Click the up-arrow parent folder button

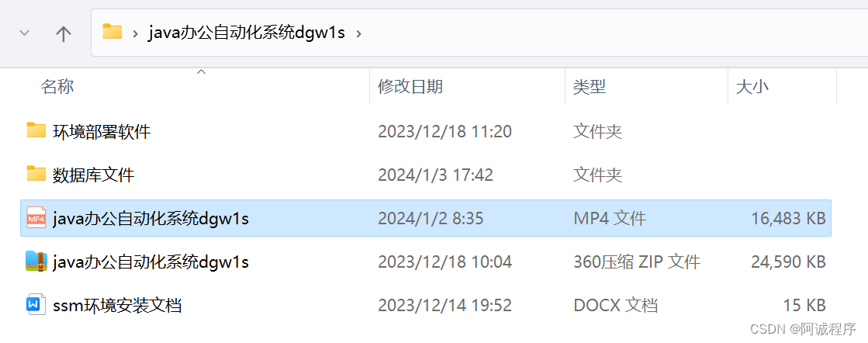click(64, 34)
